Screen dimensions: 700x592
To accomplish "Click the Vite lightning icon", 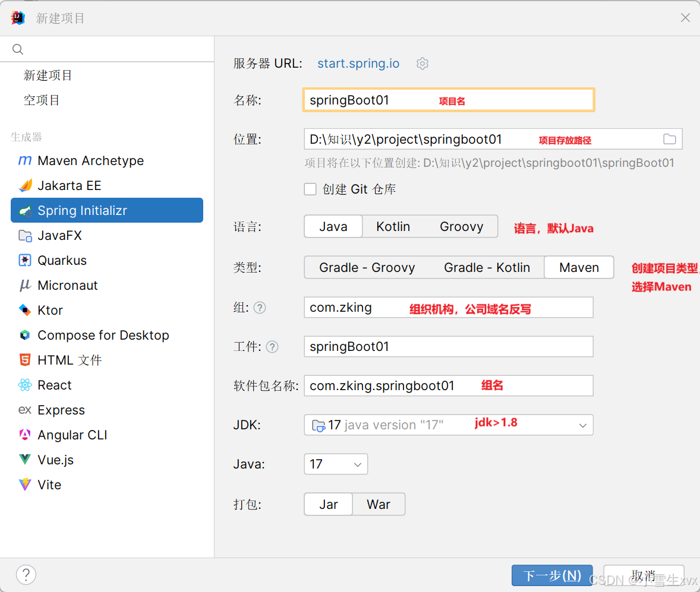I will 25,485.
